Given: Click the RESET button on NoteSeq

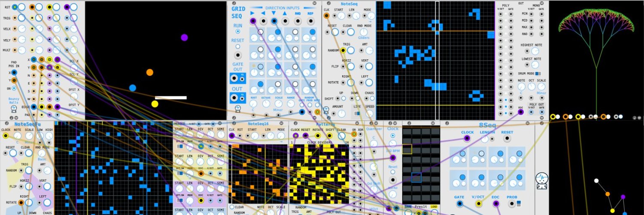Looking at the screenshot, I should click(335, 32).
